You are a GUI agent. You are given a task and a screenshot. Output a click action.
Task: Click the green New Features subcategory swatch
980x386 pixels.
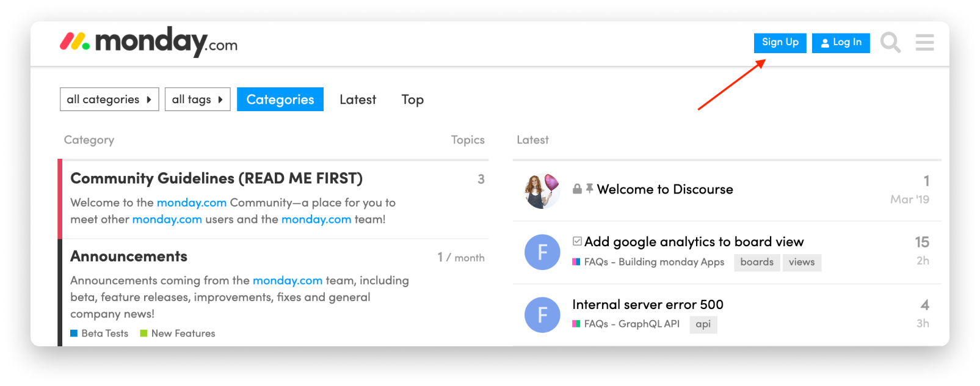click(x=143, y=333)
